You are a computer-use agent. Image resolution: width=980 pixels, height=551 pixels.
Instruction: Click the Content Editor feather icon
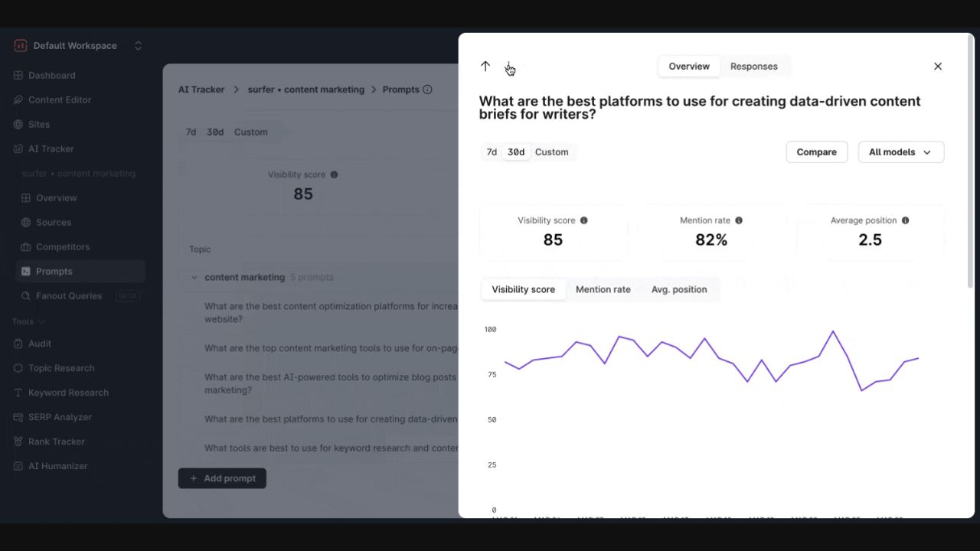[x=18, y=100]
